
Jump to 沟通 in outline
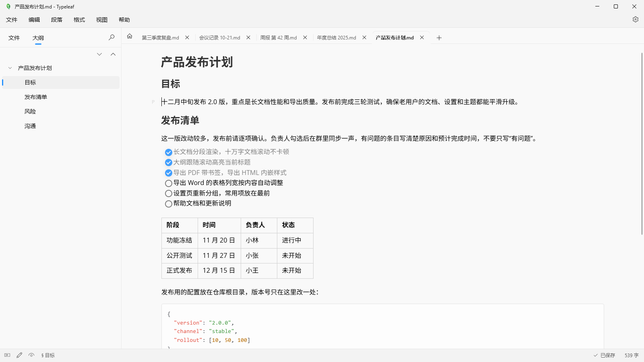tap(61, 126)
